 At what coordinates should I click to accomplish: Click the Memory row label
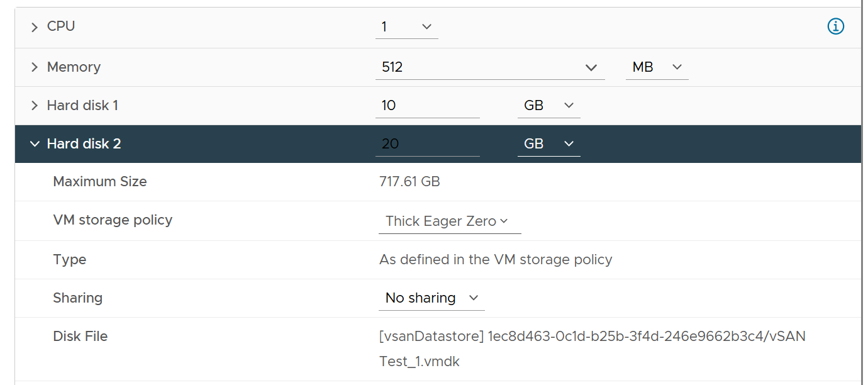[x=74, y=67]
